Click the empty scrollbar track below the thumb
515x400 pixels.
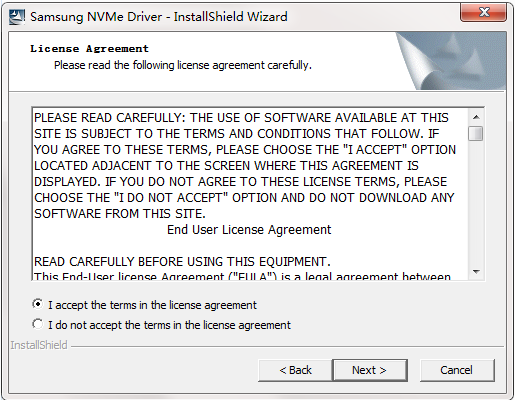pyautogui.click(x=476, y=203)
